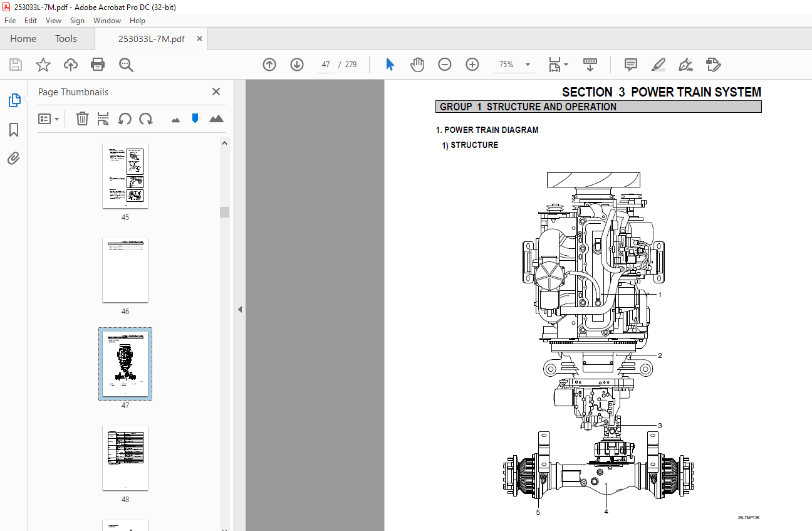This screenshot has width=812, height=531.
Task: Open the thumbnail options dropdown menu
Action: click(x=49, y=118)
